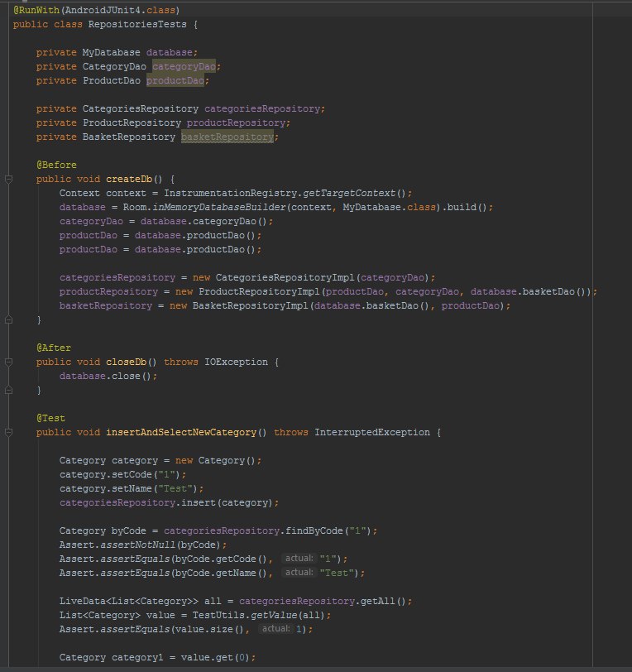Click the LiveData type name
Viewport: 632px width, 672px height.
82,602
